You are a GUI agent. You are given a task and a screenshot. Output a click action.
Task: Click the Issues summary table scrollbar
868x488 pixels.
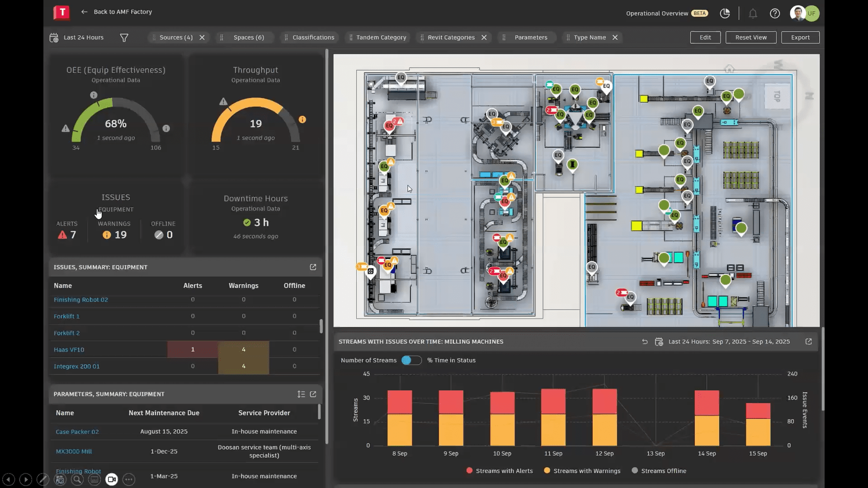coord(321,326)
